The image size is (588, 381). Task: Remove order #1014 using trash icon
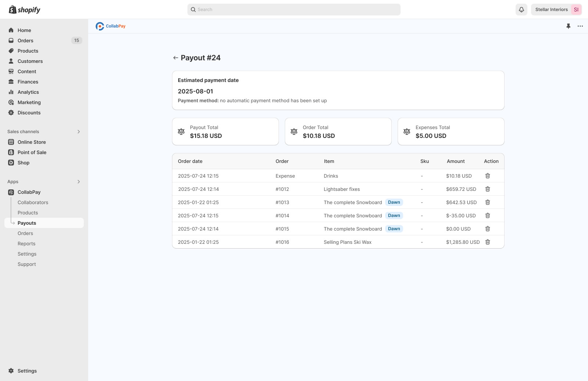(488, 216)
